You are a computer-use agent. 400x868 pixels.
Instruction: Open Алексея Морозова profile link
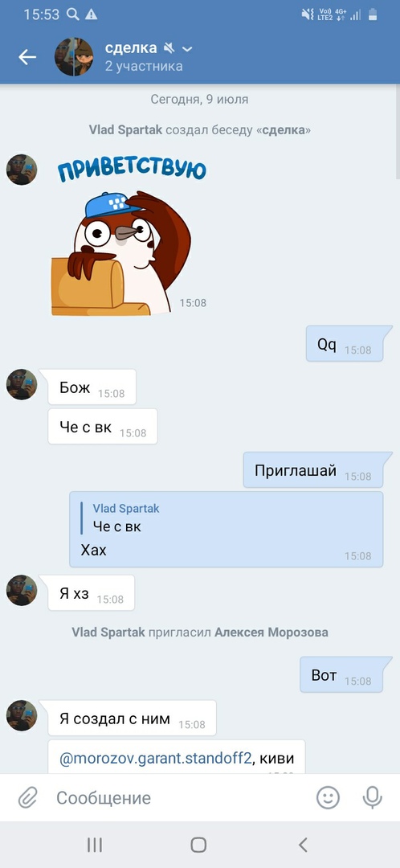pos(271,633)
